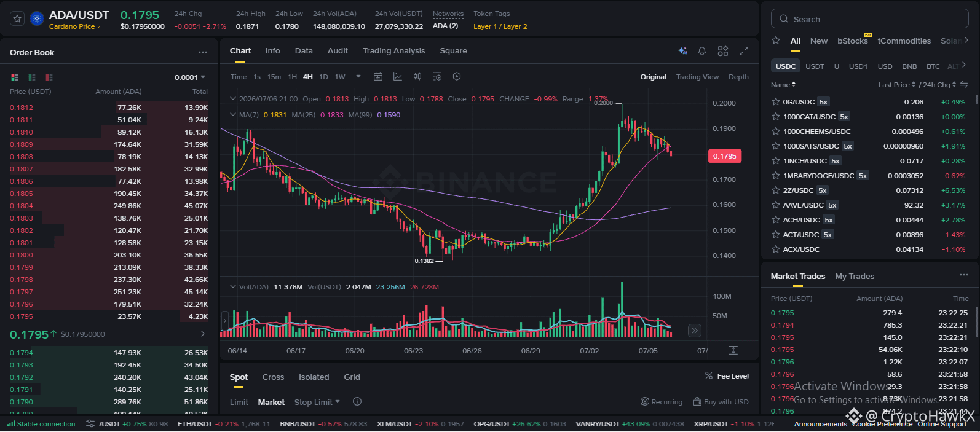
Task: Collapse the OHLC info line chevron
Action: pos(233,98)
